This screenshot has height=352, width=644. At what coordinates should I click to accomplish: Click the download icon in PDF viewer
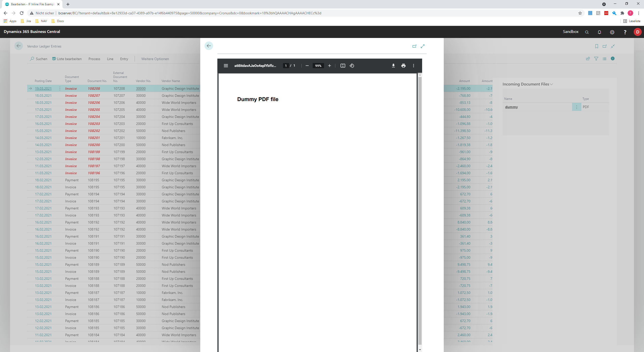pyautogui.click(x=392, y=65)
